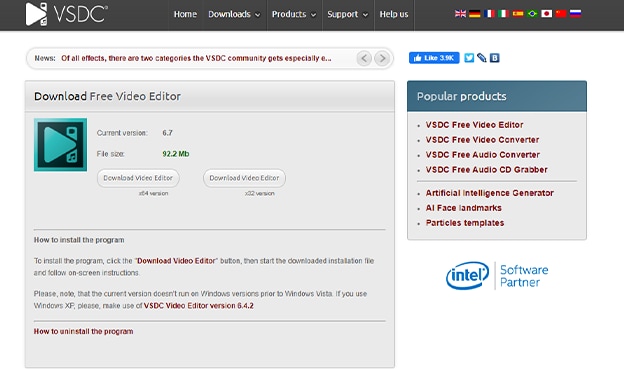Viewport: 624px width, 369px height.
Task: Switch language to English via UK flag
Action: [x=460, y=14]
